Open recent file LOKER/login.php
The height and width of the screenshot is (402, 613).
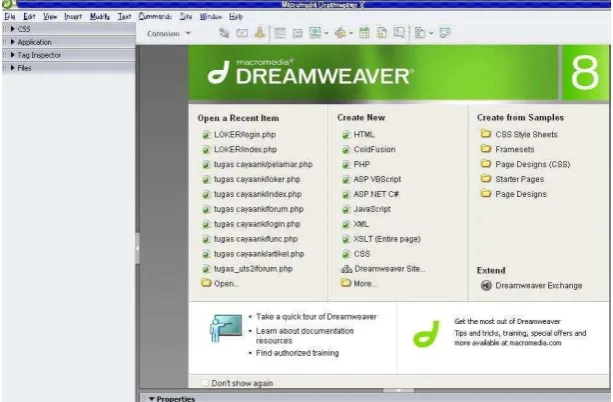(x=245, y=135)
